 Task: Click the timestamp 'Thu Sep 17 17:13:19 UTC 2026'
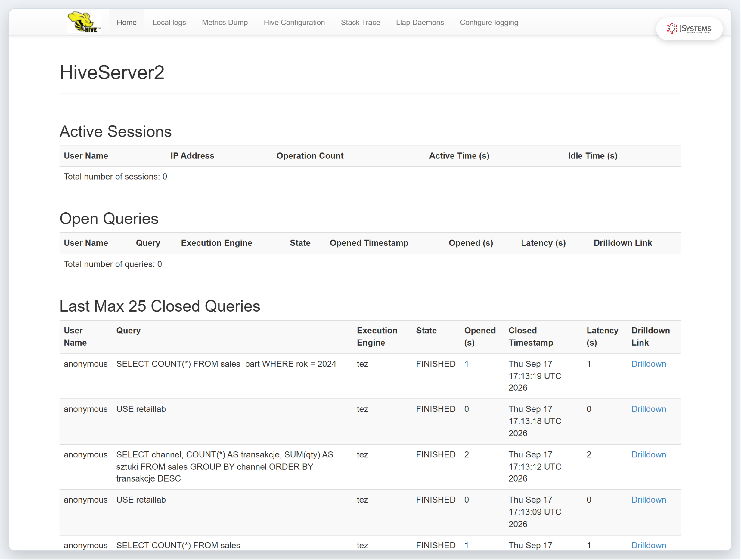click(535, 376)
